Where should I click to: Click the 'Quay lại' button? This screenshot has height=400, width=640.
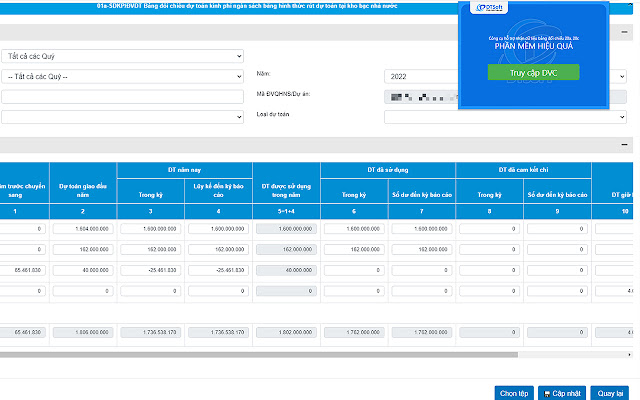coord(610,393)
